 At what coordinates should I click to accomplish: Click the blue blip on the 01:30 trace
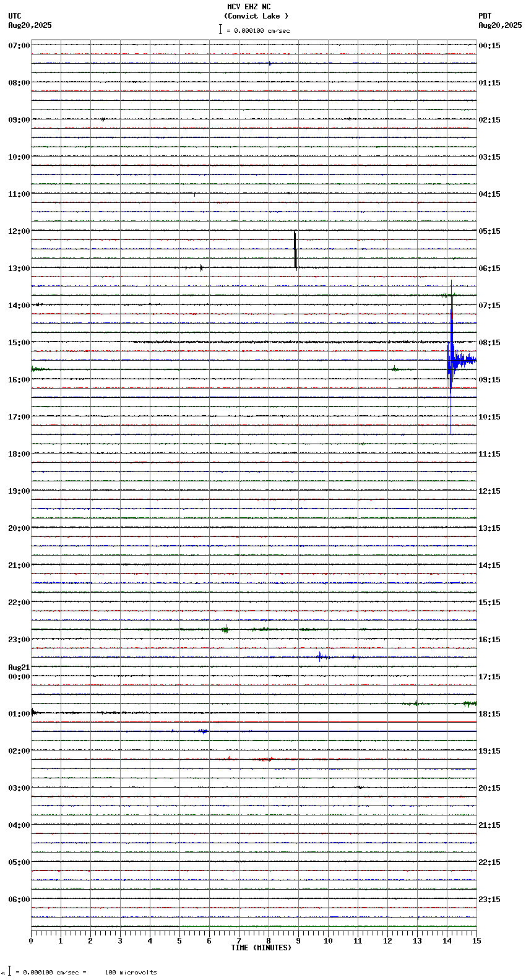coord(202,731)
